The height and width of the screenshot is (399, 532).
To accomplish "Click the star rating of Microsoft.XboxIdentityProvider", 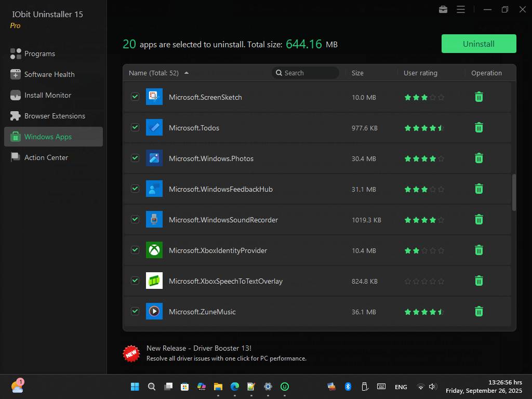I will click(x=424, y=251).
